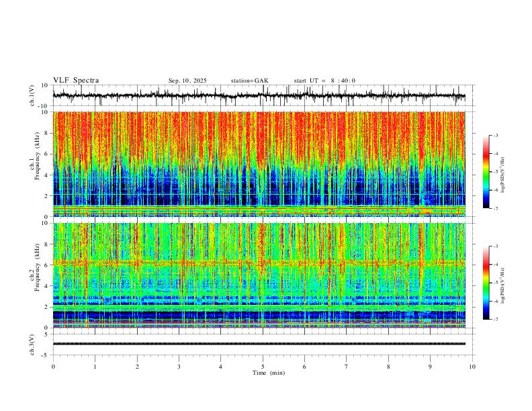Click the ch.2 spectrogram panel
The height and width of the screenshot is (411, 532).
259,275
